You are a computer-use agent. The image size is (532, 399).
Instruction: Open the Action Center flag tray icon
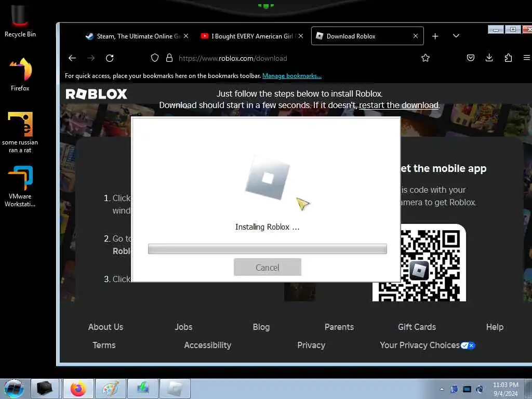(x=454, y=389)
